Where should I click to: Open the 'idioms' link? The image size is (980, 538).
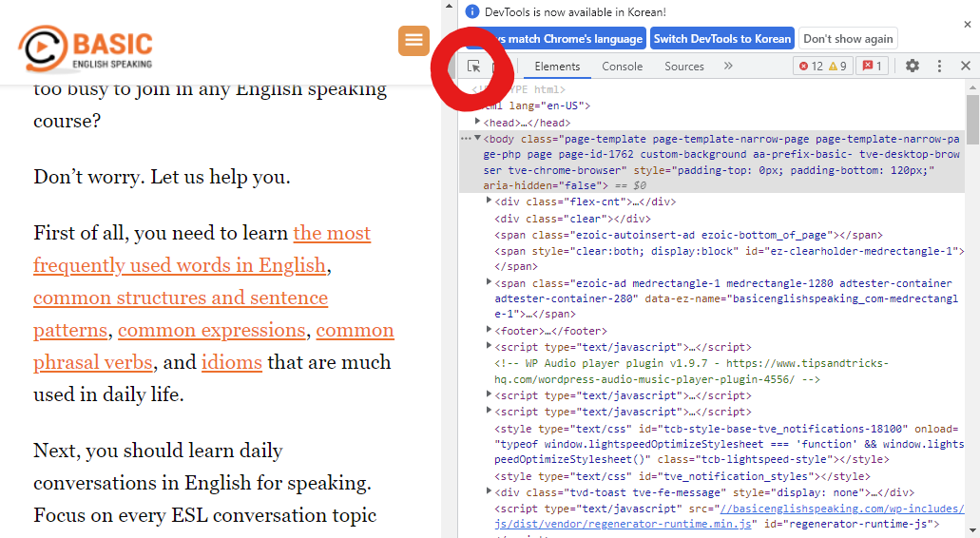coord(231,362)
